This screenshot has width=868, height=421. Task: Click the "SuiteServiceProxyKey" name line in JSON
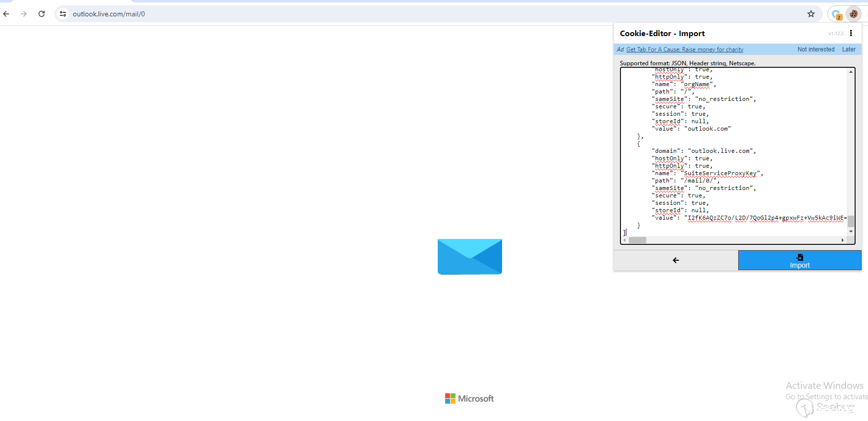point(708,173)
